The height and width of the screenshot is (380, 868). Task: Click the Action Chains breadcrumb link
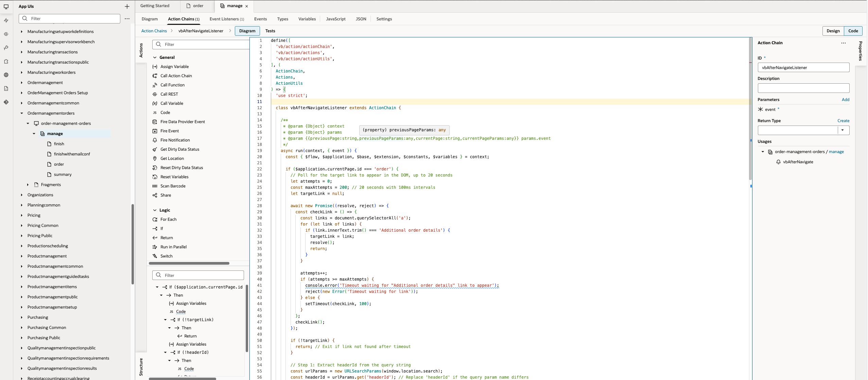pyautogui.click(x=154, y=31)
